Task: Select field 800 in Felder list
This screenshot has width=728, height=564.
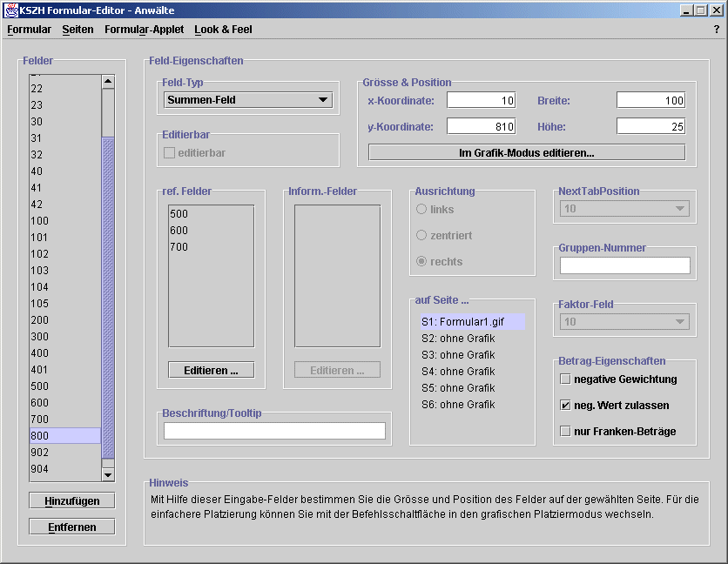Action: tap(65, 435)
